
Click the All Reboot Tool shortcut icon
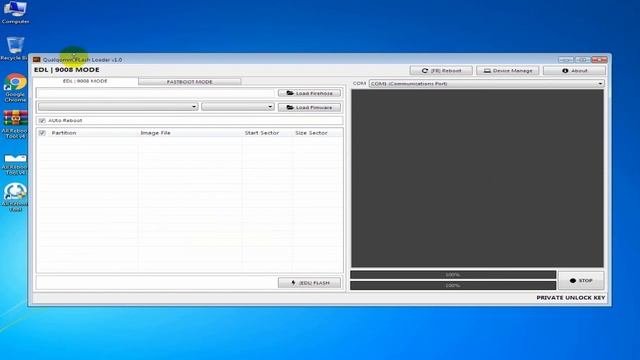coord(15,197)
